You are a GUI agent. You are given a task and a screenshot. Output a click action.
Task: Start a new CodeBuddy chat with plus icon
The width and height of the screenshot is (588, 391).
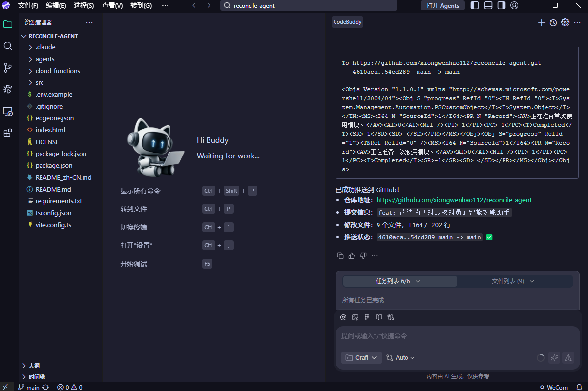click(541, 23)
